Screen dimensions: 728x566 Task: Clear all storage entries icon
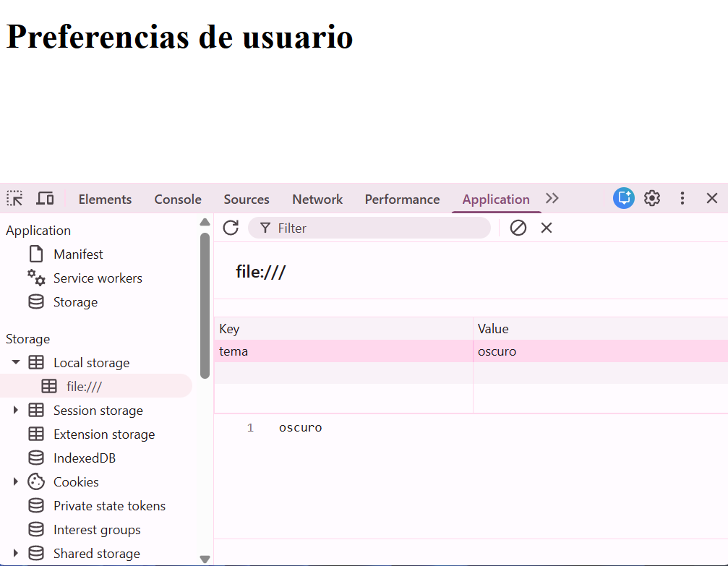tap(518, 228)
